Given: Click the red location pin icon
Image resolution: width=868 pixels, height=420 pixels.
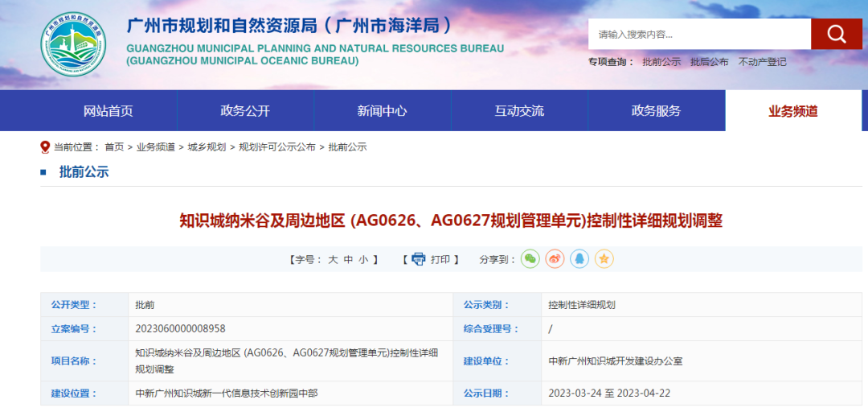Looking at the screenshot, I should point(45,146).
